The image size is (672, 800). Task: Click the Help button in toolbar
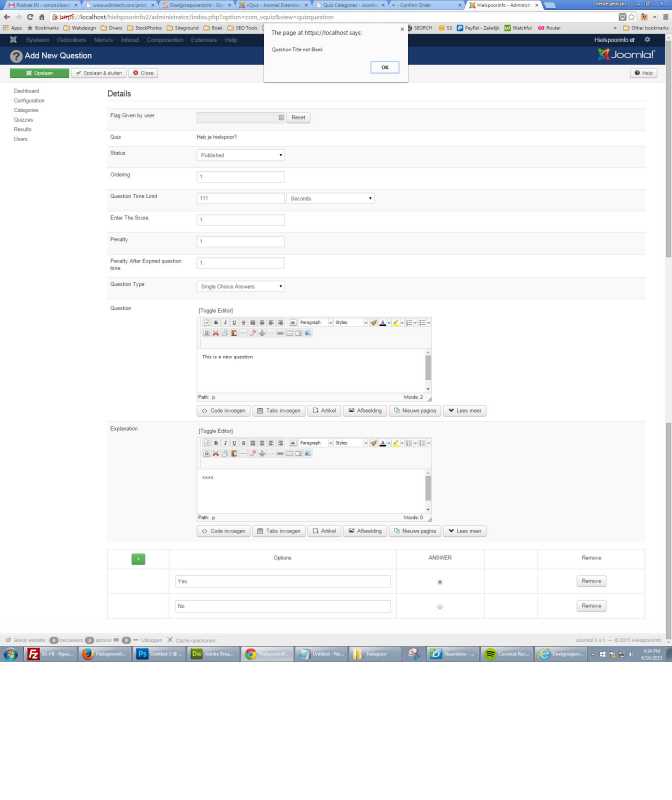point(643,73)
